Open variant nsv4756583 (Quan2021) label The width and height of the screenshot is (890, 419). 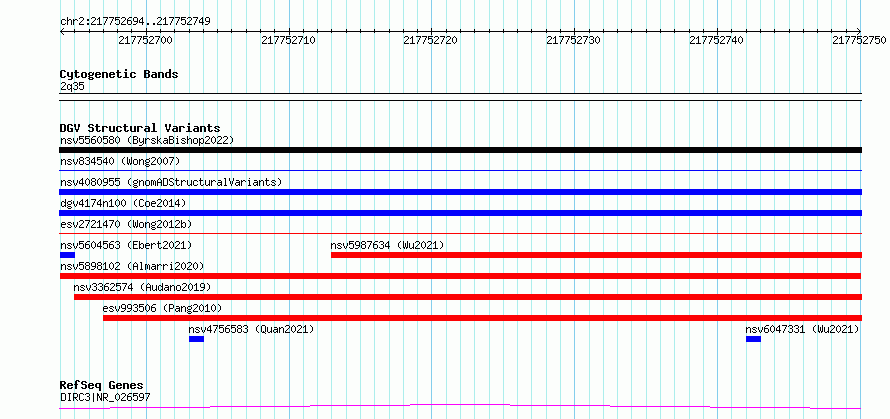pos(251,329)
